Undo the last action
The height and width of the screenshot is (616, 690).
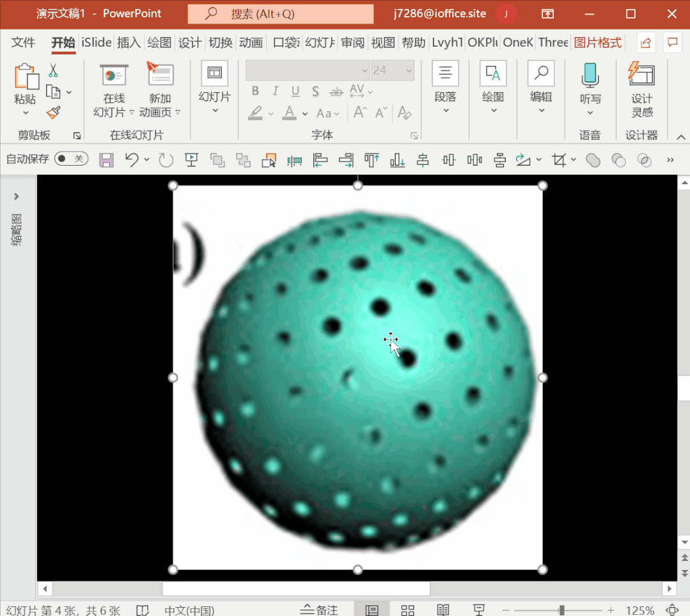click(131, 159)
